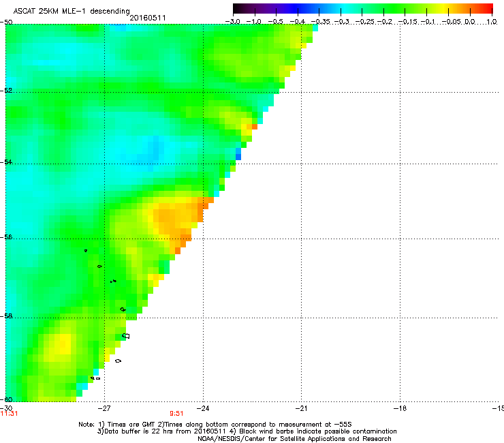Click the -0.35 color scale label

320,22
